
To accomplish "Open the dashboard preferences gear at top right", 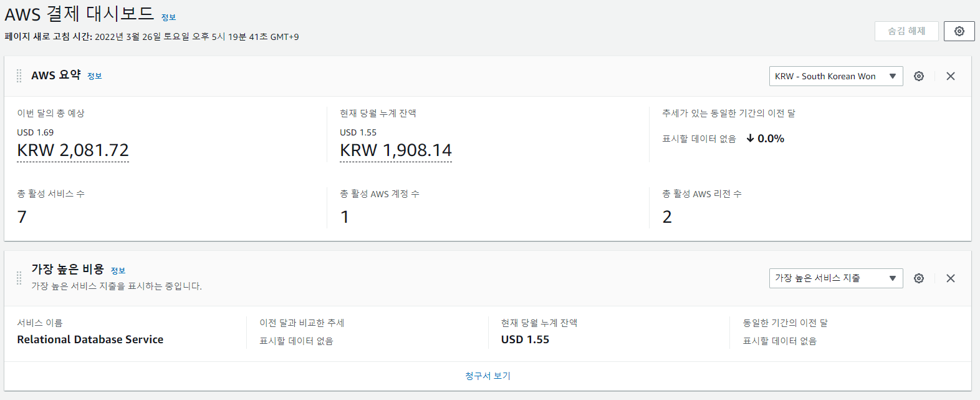I will click(x=959, y=31).
